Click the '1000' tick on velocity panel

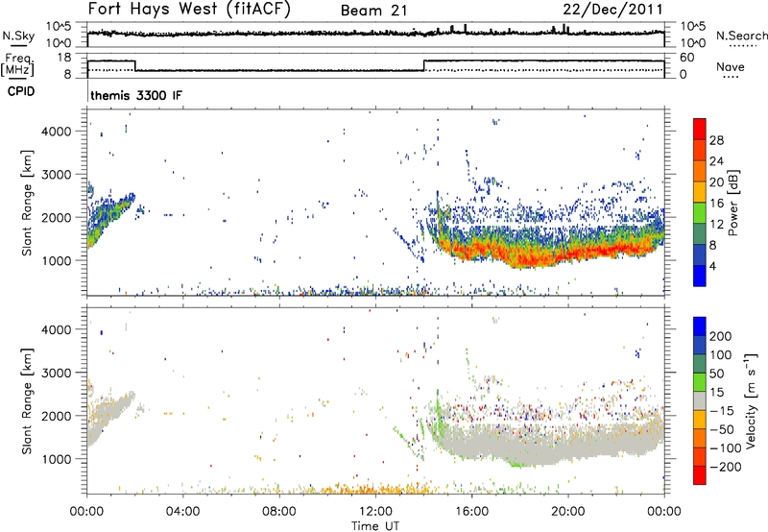tap(57, 459)
